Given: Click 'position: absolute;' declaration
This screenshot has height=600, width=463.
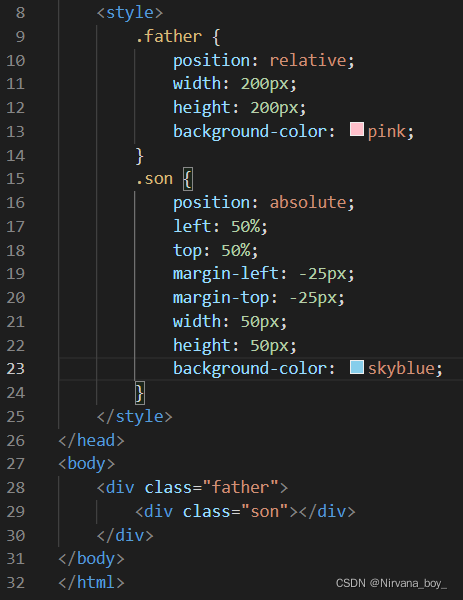Looking at the screenshot, I should tap(264, 202).
